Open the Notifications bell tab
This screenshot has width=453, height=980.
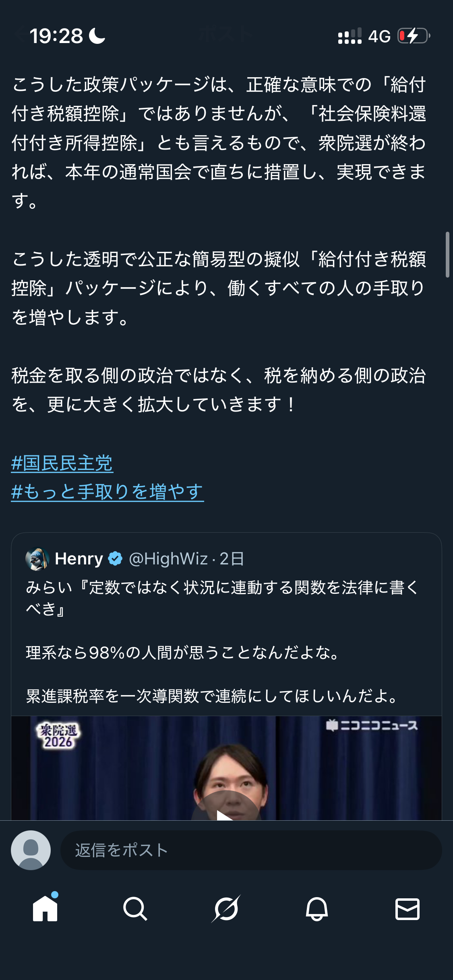click(317, 908)
